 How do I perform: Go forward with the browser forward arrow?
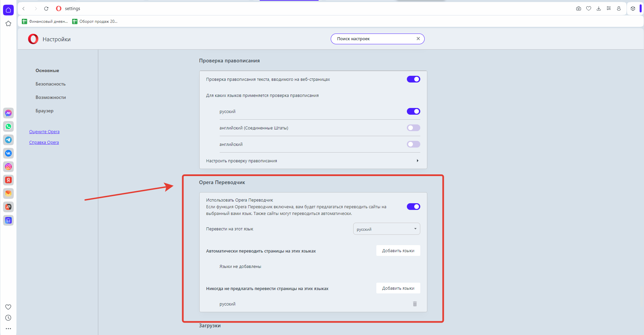(36, 9)
